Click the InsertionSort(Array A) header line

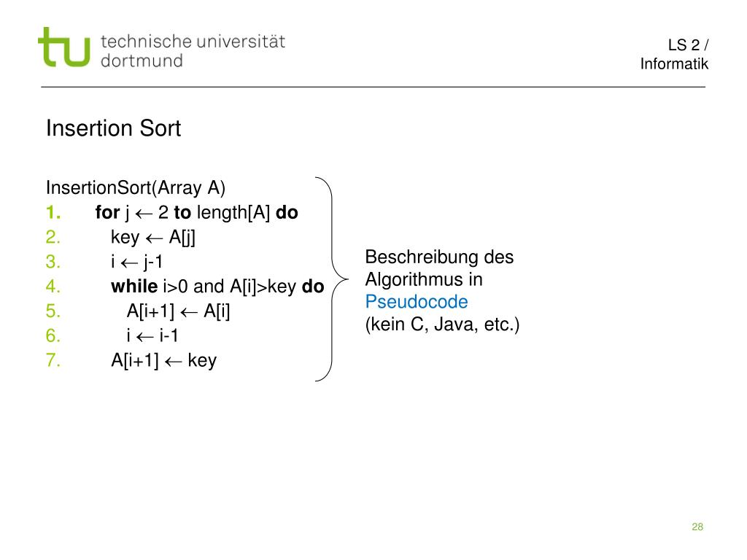(x=136, y=187)
